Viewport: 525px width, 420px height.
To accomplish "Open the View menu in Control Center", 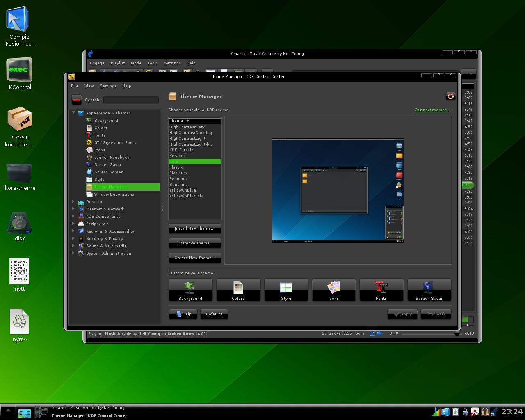I will (x=89, y=86).
